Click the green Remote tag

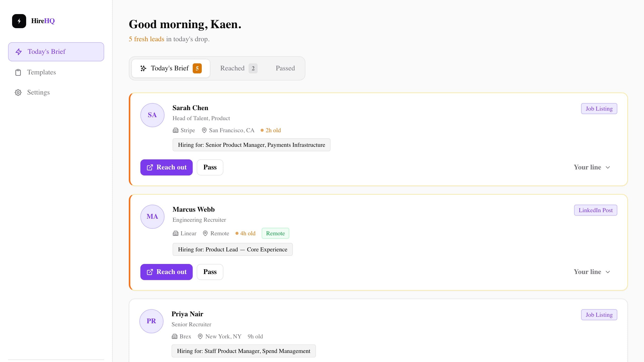tap(275, 233)
